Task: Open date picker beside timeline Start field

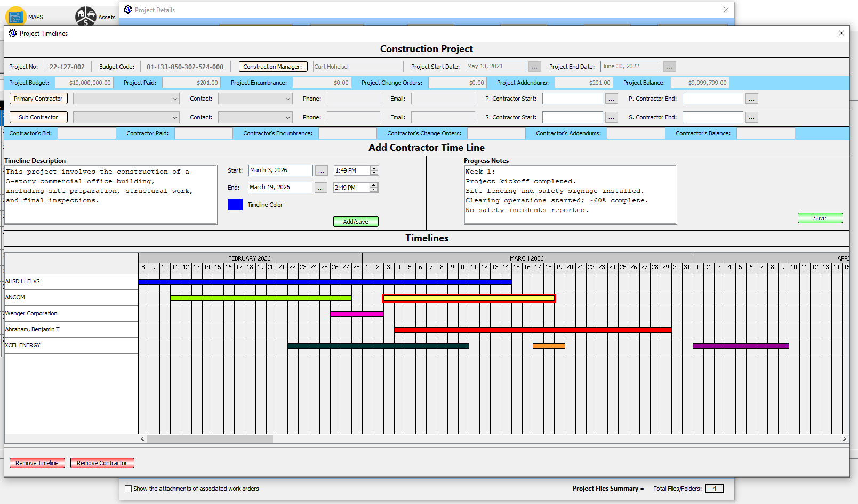Action: pyautogui.click(x=321, y=170)
